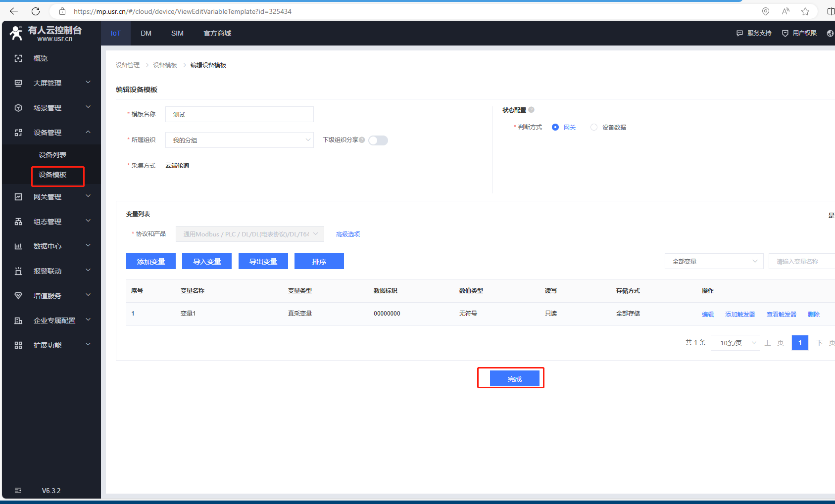The height and width of the screenshot is (504, 835).
Task: Click the 高级选项 link
Action: click(x=348, y=234)
